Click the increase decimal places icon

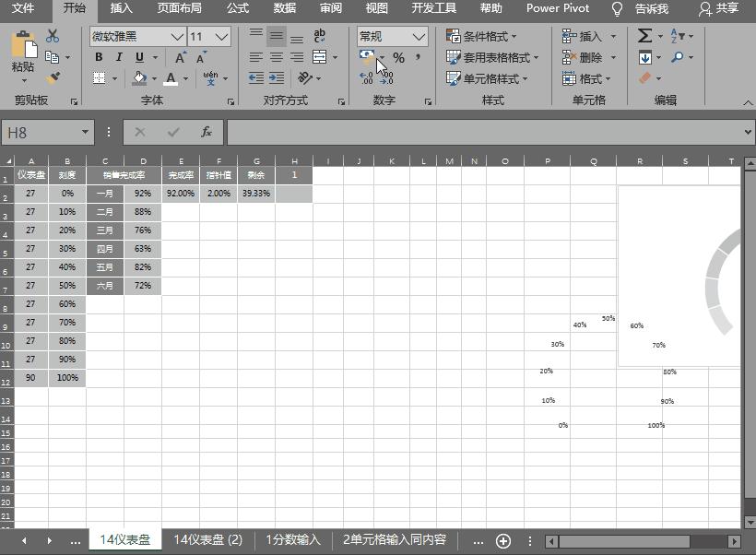point(367,77)
